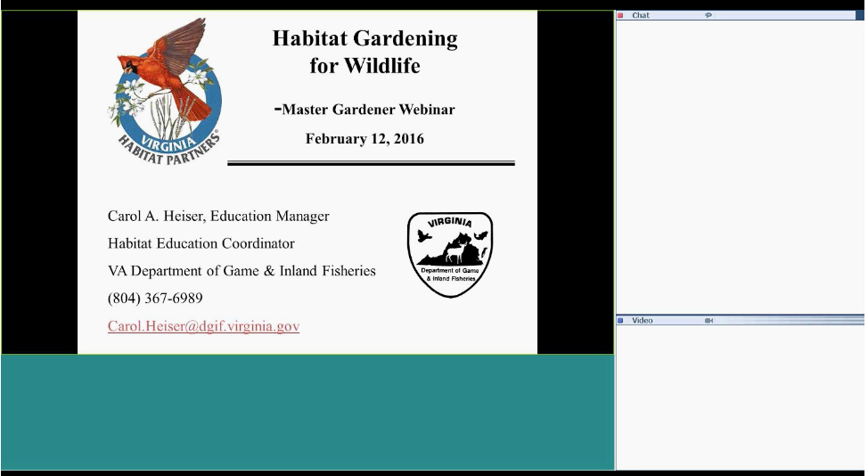This screenshot has width=868, height=476.
Task: Click the 'February 12, 2016' date text
Action: pos(364,138)
